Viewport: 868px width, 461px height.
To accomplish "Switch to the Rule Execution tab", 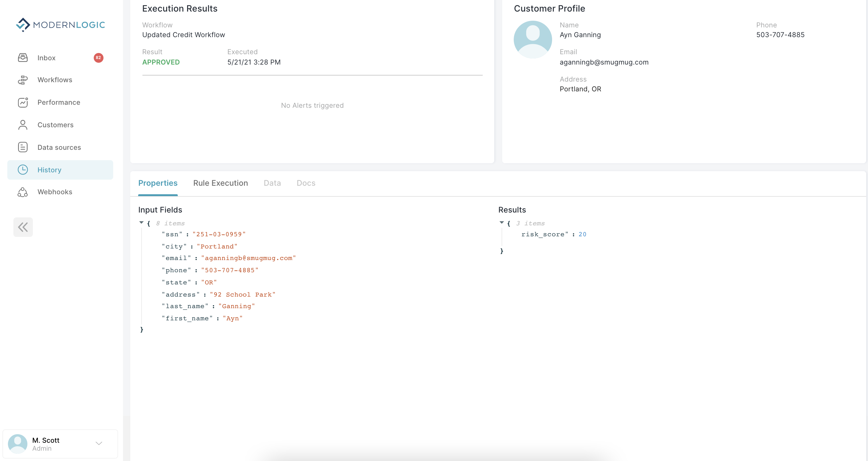I will pyautogui.click(x=220, y=183).
